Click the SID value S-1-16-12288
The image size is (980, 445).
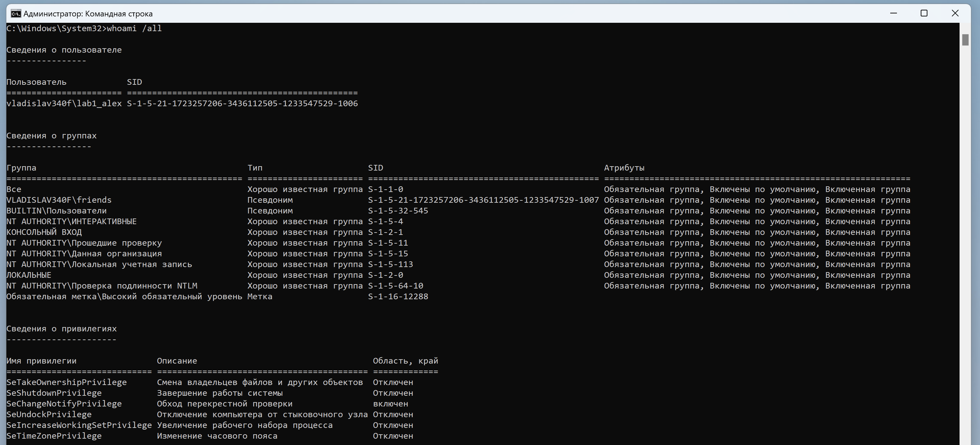(x=398, y=297)
